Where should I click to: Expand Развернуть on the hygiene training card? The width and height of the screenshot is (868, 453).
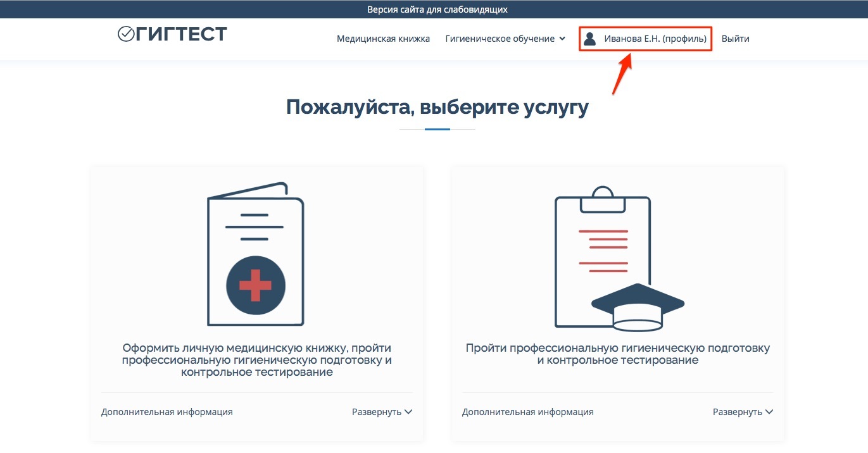743,412
